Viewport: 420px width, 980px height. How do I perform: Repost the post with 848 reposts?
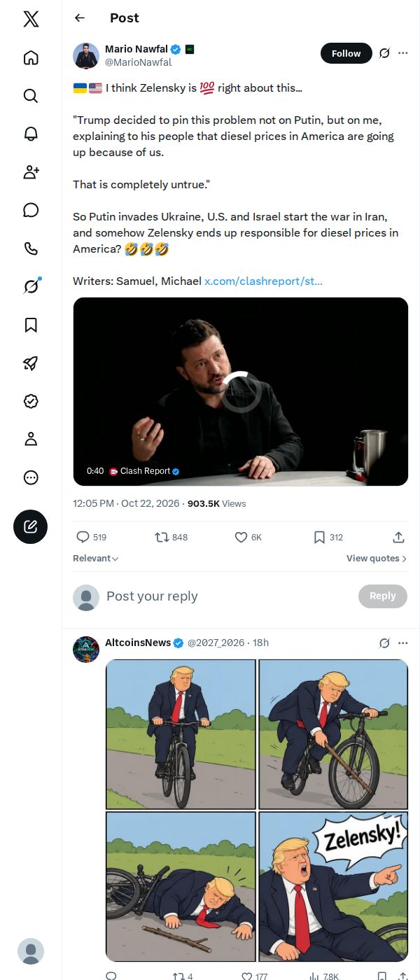(x=171, y=537)
